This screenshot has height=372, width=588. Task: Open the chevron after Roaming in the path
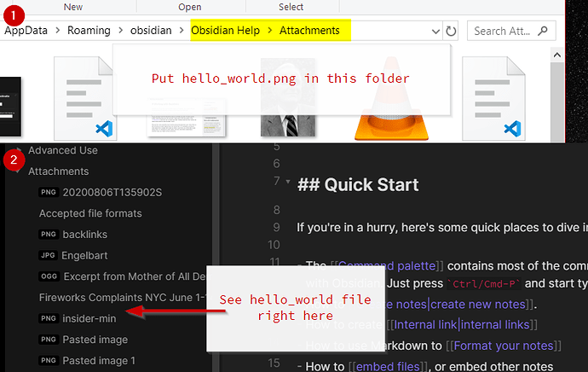point(120,31)
